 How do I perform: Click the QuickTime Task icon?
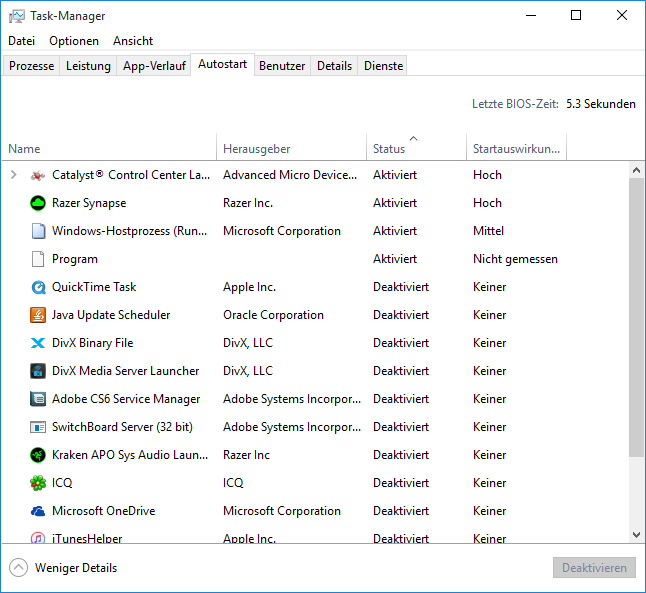[38, 287]
